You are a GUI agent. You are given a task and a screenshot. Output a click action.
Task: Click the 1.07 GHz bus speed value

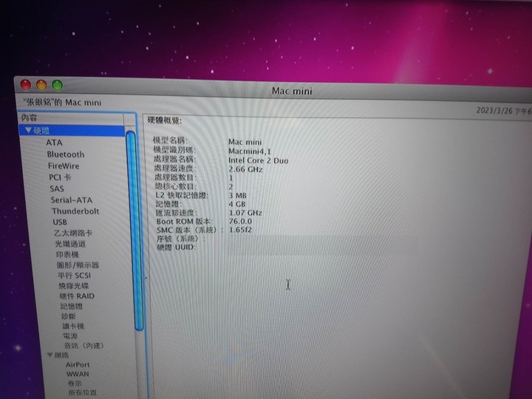tap(245, 213)
